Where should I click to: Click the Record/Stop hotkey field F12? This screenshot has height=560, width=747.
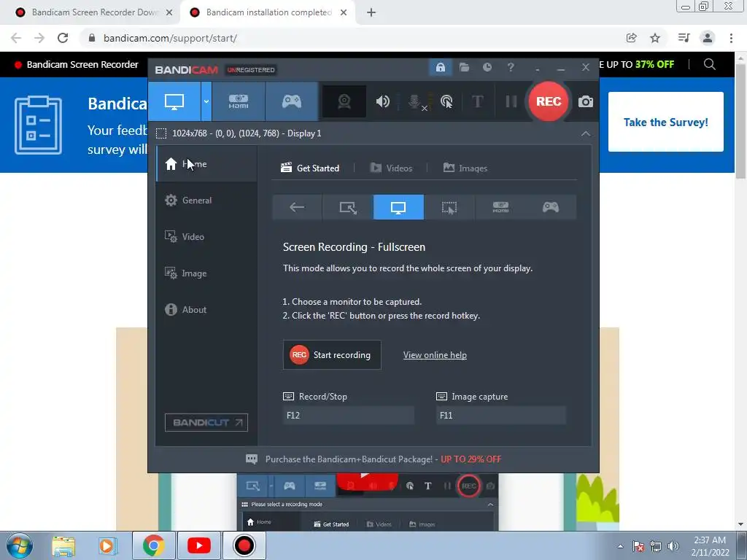(x=348, y=415)
